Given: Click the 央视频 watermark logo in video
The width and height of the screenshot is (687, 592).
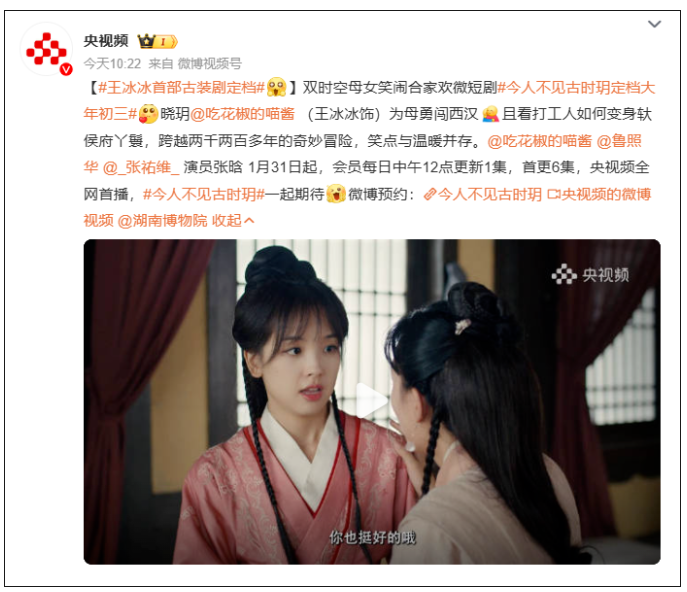Looking at the screenshot, I should point(590,275).
